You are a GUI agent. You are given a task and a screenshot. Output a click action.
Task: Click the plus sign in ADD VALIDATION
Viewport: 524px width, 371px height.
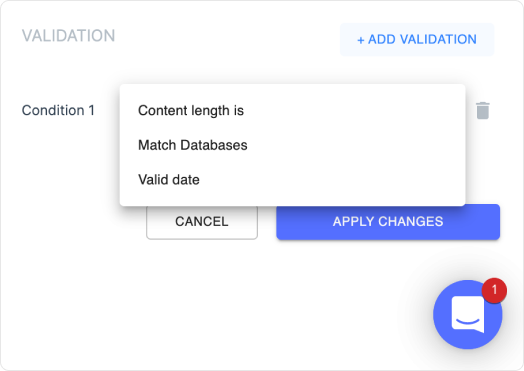coord(361,40)
